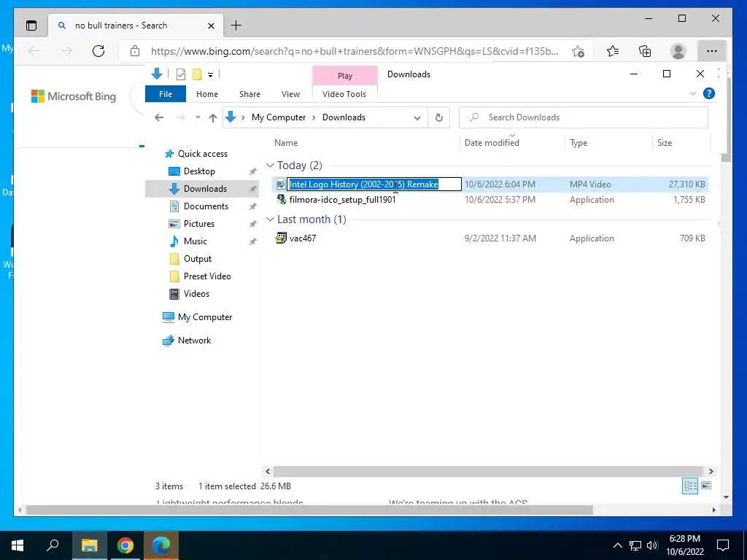Click the New folder quick access icon
The image size is (747, 560).
click(197, 74)
